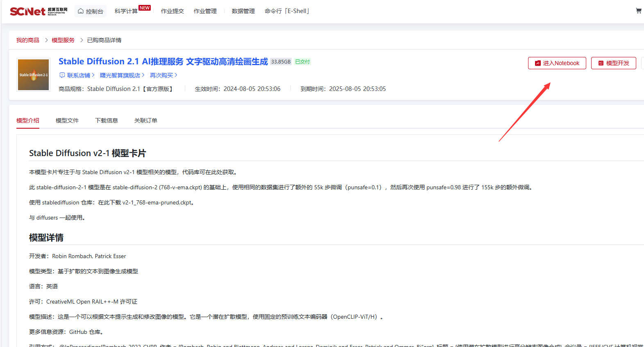Click the 生效时间 2024-08-05 text

pyautogui.click(x=238, y=89)
